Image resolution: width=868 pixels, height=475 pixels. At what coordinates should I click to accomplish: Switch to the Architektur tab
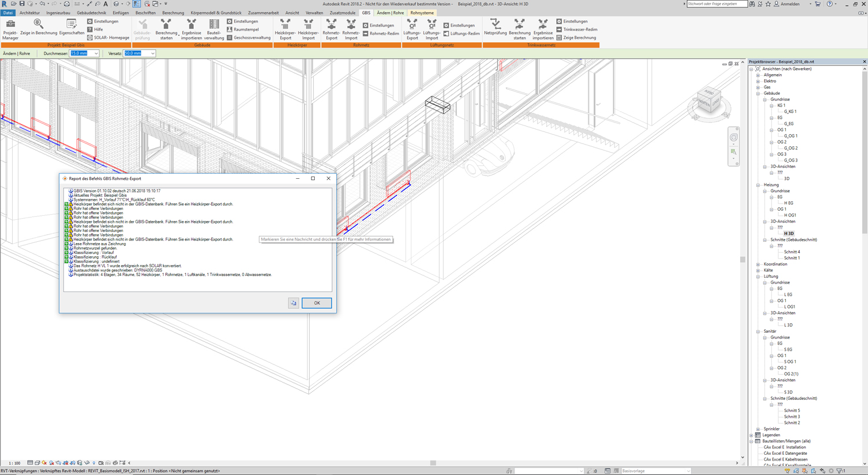[x=30, y=13]
